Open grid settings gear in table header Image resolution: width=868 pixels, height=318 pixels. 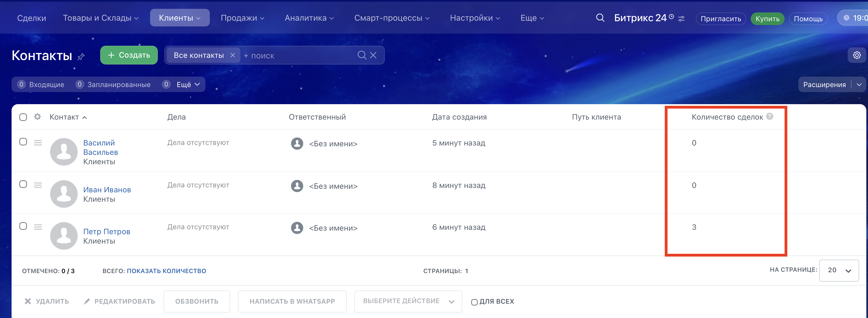(37, 117)
